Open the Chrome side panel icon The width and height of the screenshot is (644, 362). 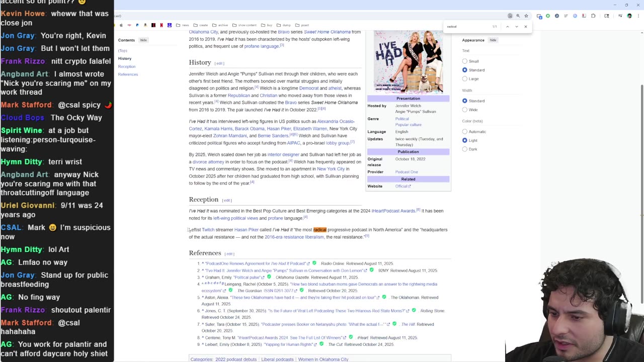[607, 16]
